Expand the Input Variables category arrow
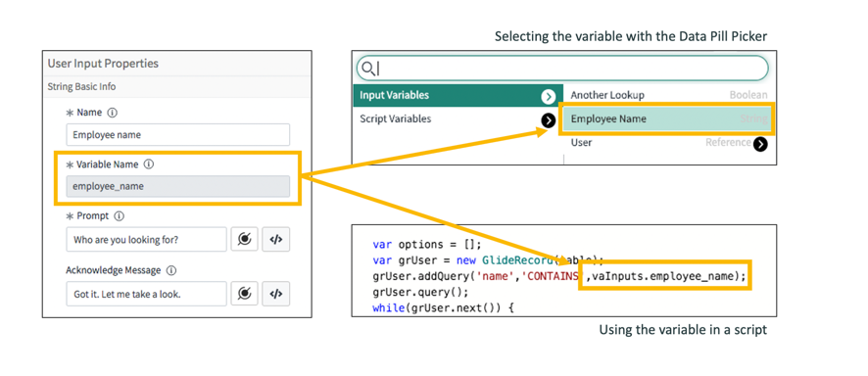The height and width of the screenshot is (376, 868). pyautogui.click(x=548, y=97)
